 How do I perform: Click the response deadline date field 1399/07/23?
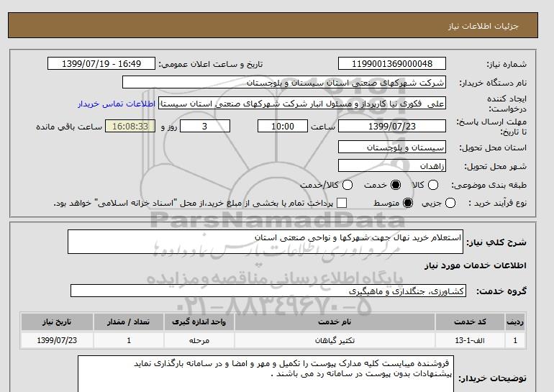392,126
